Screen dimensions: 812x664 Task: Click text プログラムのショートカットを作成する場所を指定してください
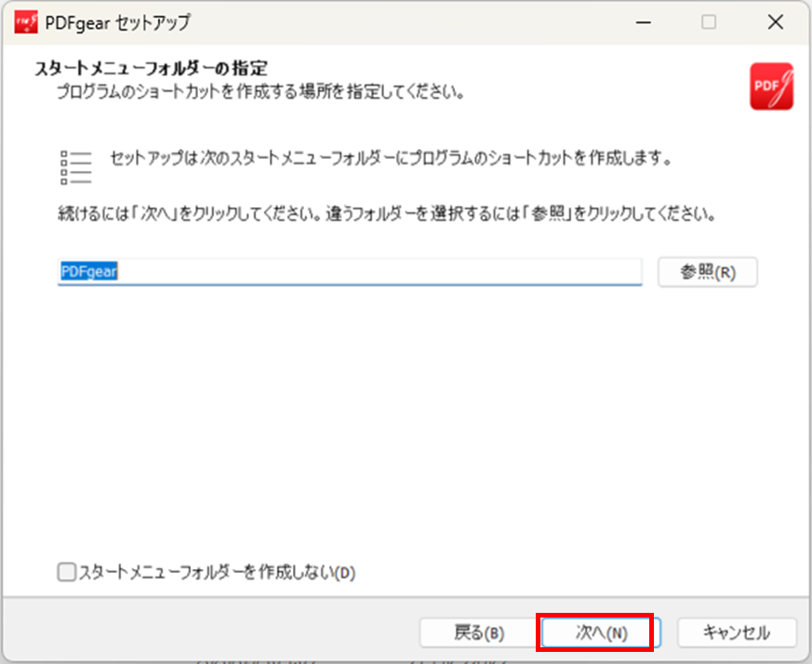click(260, 92)
